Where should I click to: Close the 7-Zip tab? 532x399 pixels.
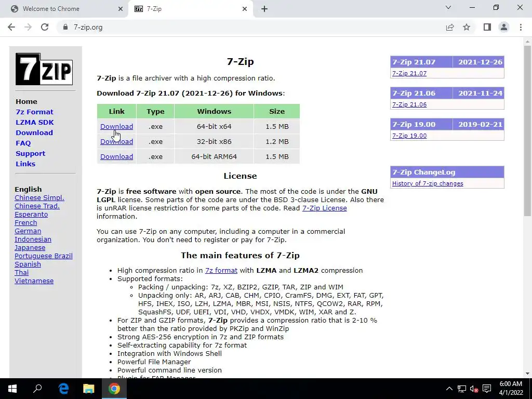click(x=245, y=9)
